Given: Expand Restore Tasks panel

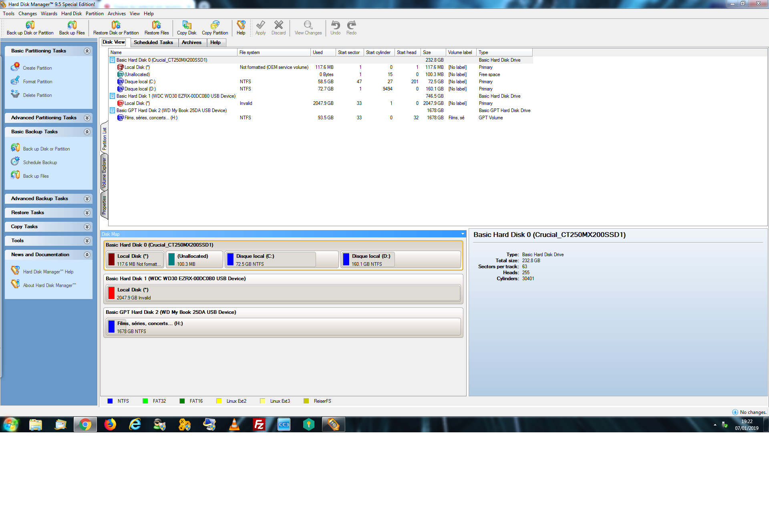Looking at the screenshot, I should point(87,213).
